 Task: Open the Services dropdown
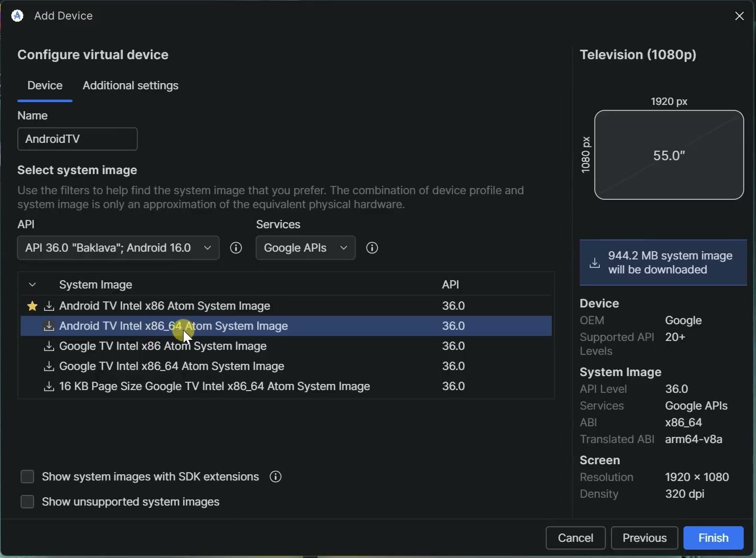[306, 248]
